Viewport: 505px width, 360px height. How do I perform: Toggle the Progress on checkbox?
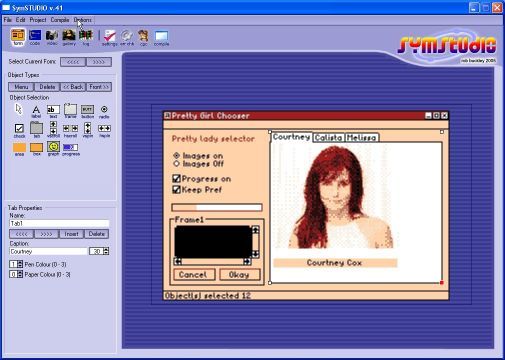click(176, 179)
